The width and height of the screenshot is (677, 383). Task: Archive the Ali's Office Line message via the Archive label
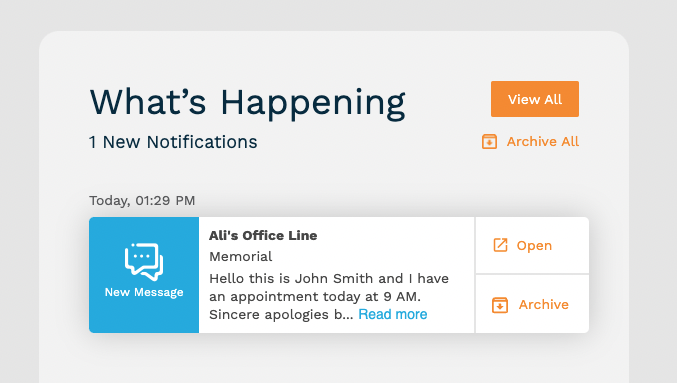(x=544, y=304)
